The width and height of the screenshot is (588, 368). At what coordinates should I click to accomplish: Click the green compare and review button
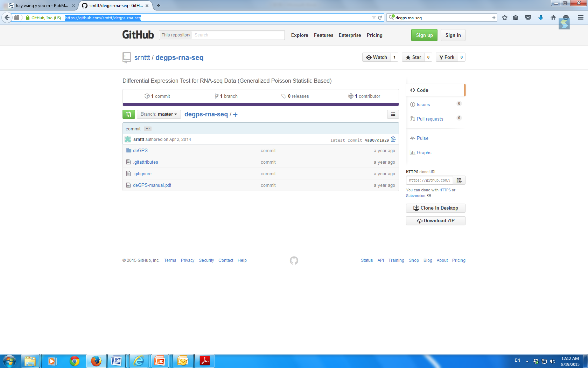click(128, 114)
